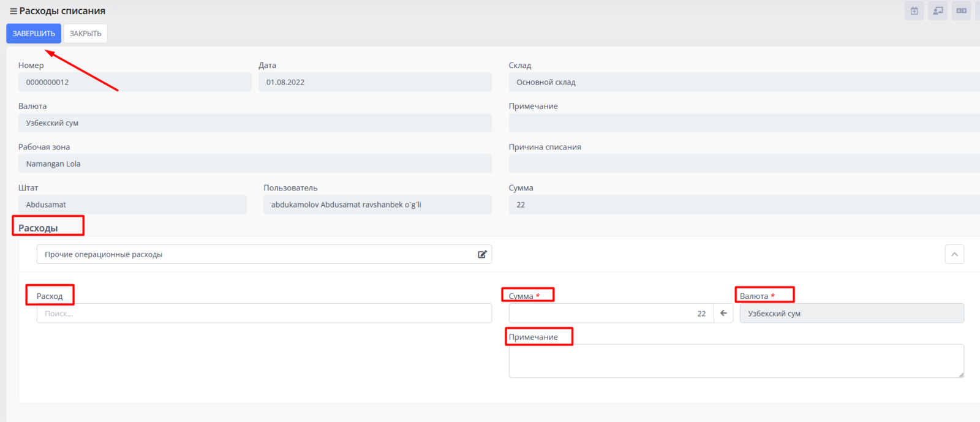
Task: Collapse the expenses section with chevron
Action: [x=954, y=254]
